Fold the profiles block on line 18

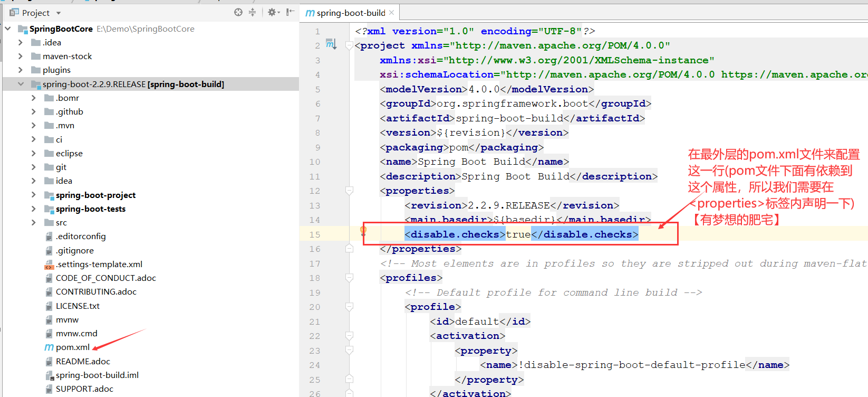349,278
